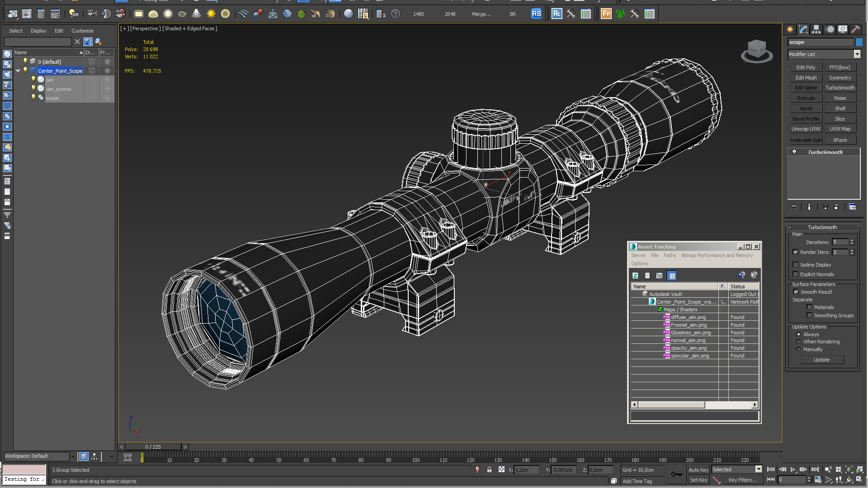Click the selection lock toggle padlock icon
Image resolution: width=868 pixels, height=488 pixels.
point(489,470)
